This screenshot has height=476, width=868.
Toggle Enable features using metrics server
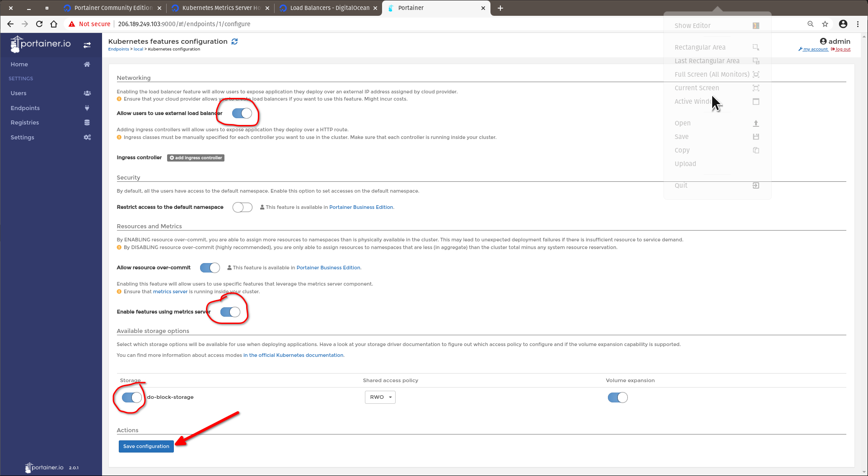tap(230, 312)
